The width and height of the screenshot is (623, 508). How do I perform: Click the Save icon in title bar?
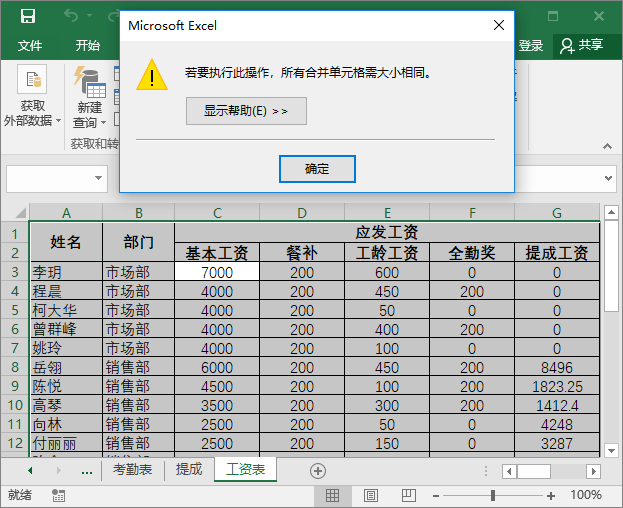[28, 16]
